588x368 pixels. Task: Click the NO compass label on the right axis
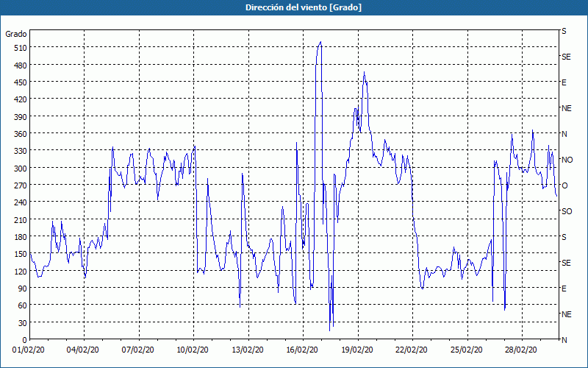[x=567, y=160]
